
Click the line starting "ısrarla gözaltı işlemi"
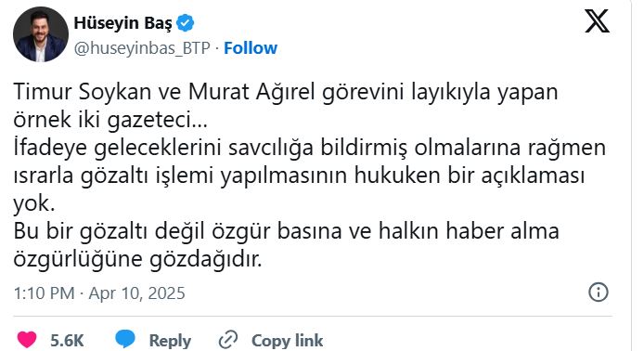299,175
